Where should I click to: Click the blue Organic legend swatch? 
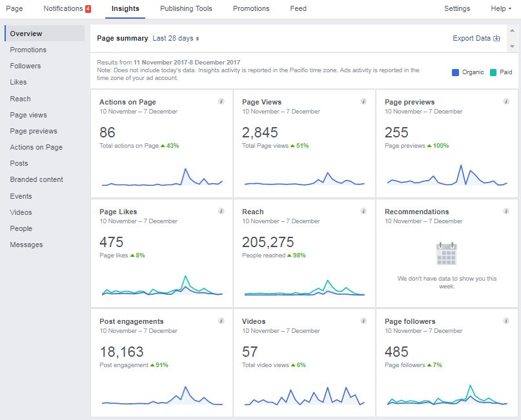tap(455, 72)
